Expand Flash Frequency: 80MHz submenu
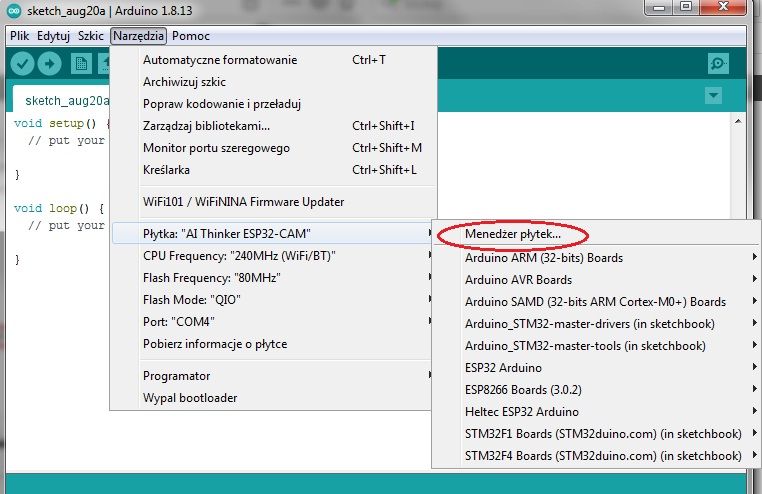The width and height of the screenshot is (762, 494). [272, 278]
